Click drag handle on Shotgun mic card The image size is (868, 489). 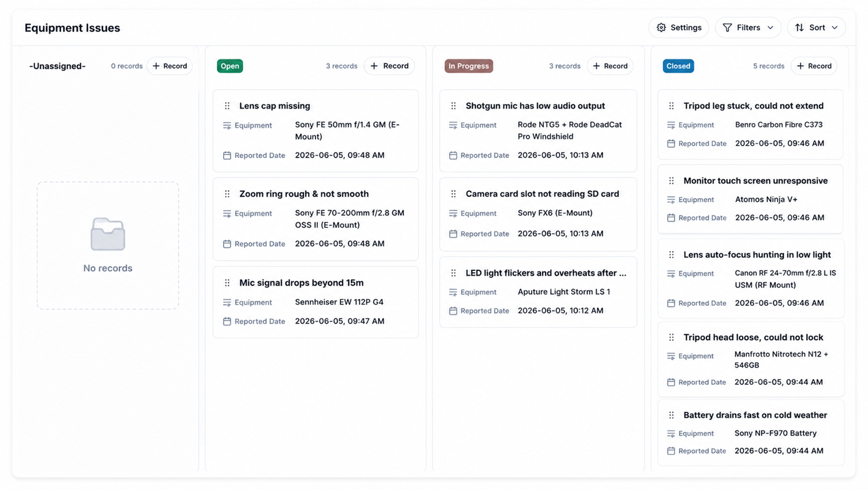point(453,106)
